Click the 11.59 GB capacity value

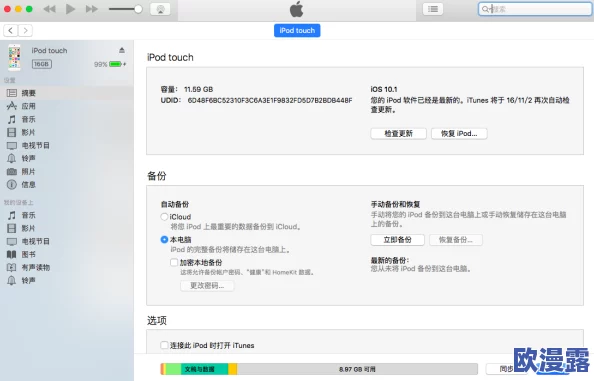point(199,89)
